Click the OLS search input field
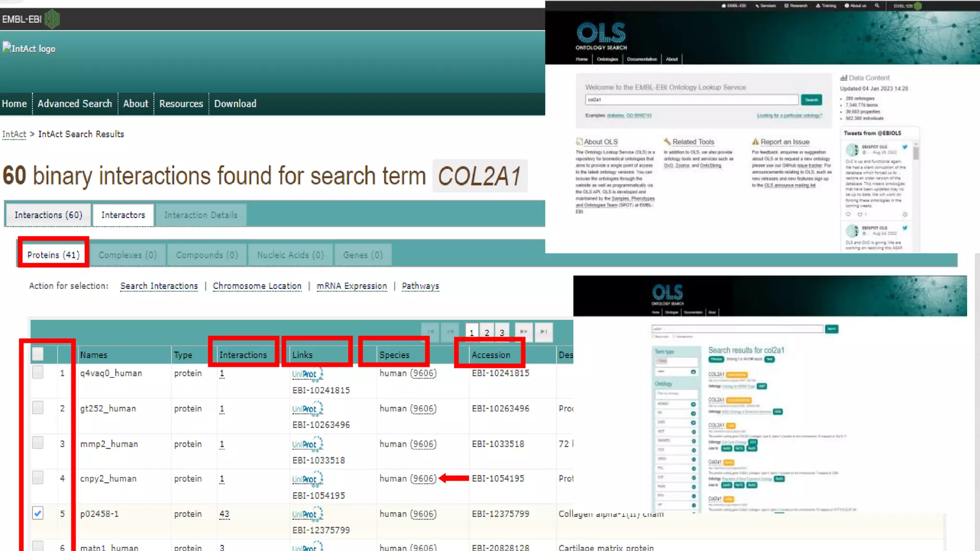 tap(691, 99)
